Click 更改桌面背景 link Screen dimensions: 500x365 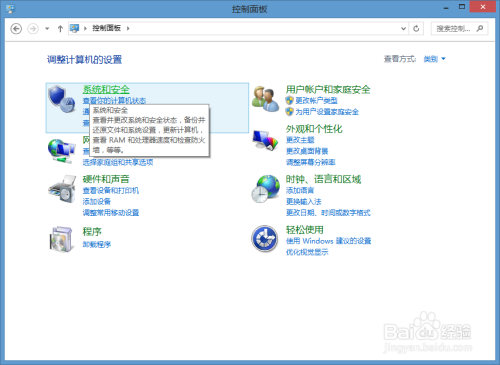[x=307, y=151]
